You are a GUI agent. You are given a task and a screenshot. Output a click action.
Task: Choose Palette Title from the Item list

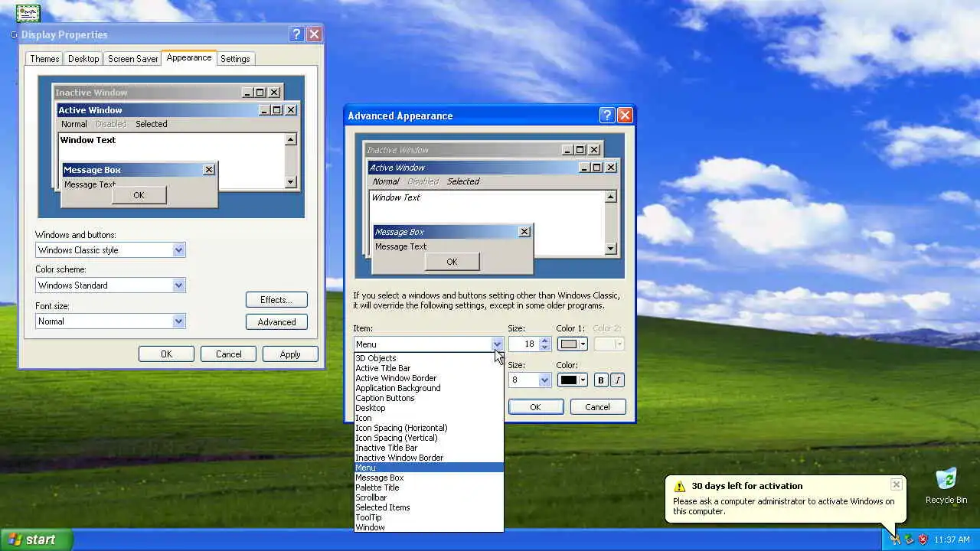coord(429,487)
